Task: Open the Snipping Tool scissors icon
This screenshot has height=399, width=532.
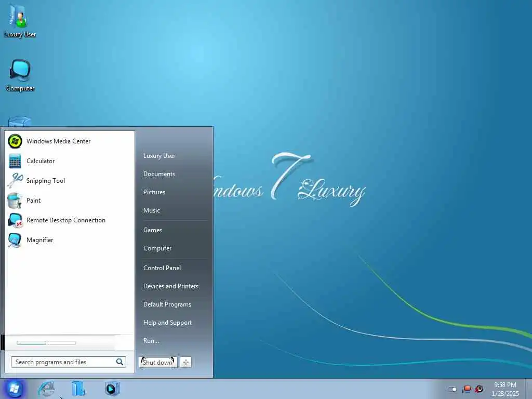Action: click(15, 180)
